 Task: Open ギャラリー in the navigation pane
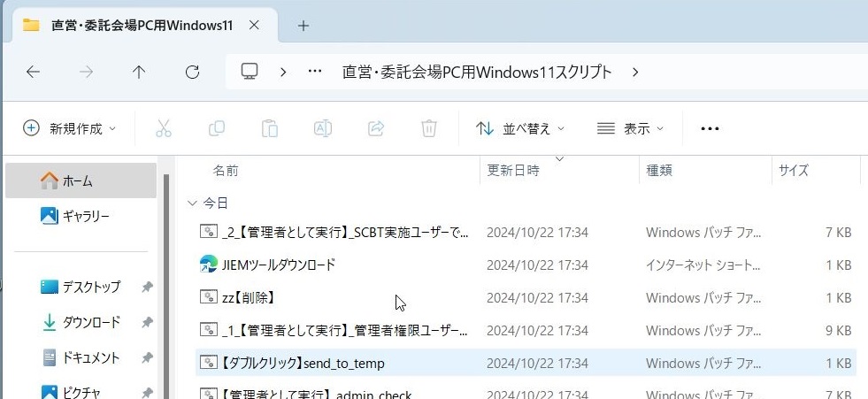pyautogui.click(x=81, y=216)
